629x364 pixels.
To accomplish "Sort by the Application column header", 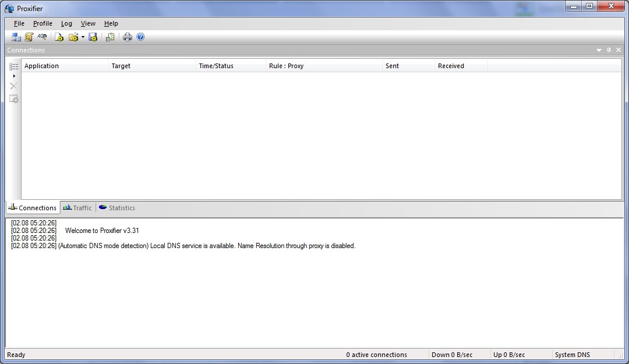I will click(65, 66).
